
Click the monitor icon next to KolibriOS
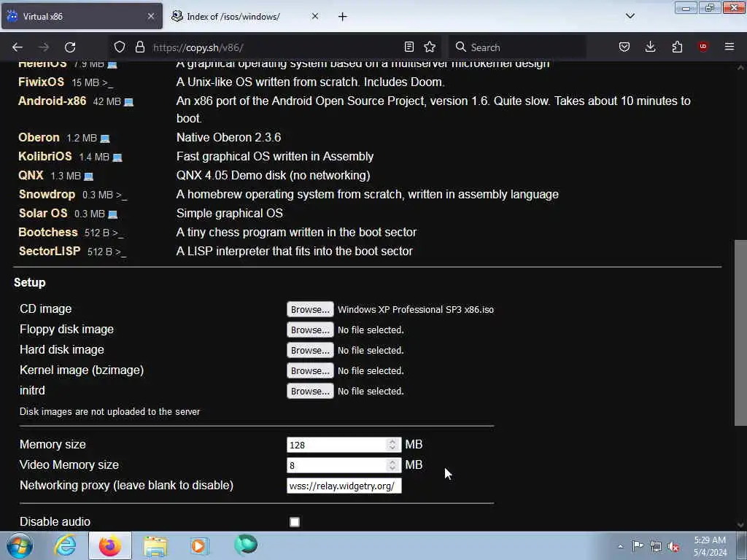coord(117,157)
